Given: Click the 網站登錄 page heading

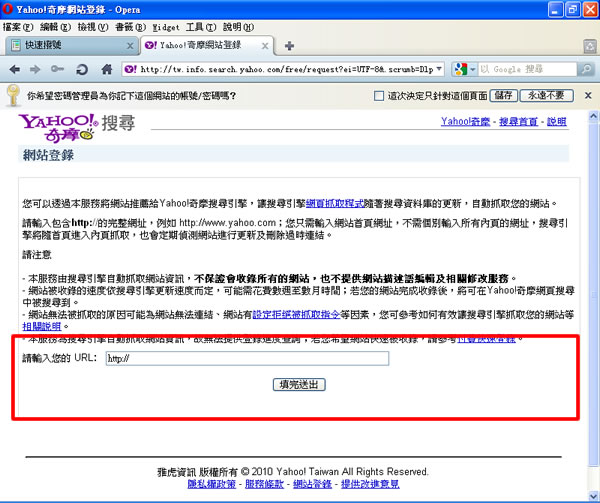Looking at the screenshot, I should point(48,155).
